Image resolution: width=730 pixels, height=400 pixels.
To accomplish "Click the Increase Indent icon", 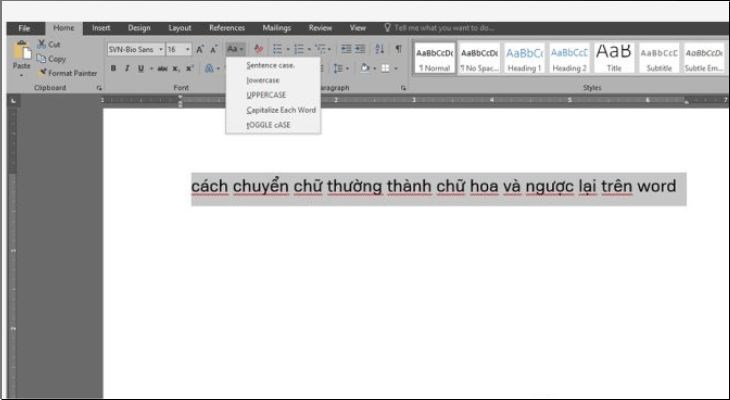I will tap(360, 49).
